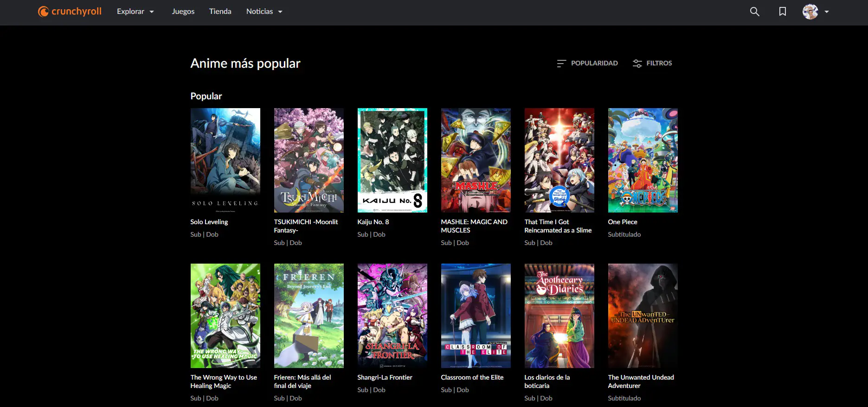868x407 pixels.
Task: Click Sub | Dob under Kaiju No. 8
Action: [371, 234]
